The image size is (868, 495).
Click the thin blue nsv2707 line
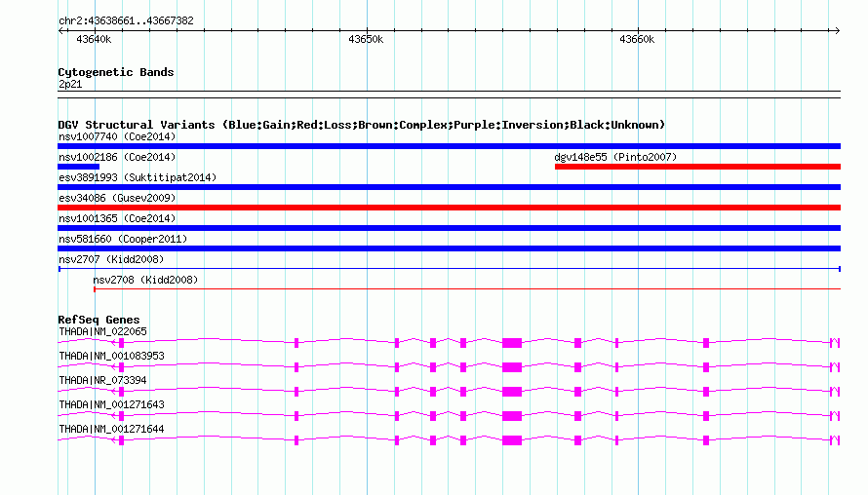pos(449,269)
